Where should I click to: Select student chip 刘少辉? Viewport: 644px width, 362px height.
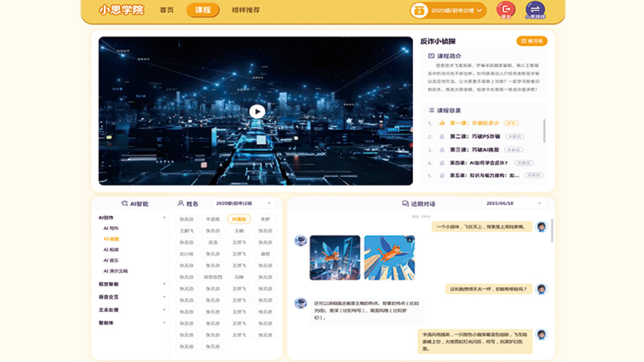[x=187, y=254]
